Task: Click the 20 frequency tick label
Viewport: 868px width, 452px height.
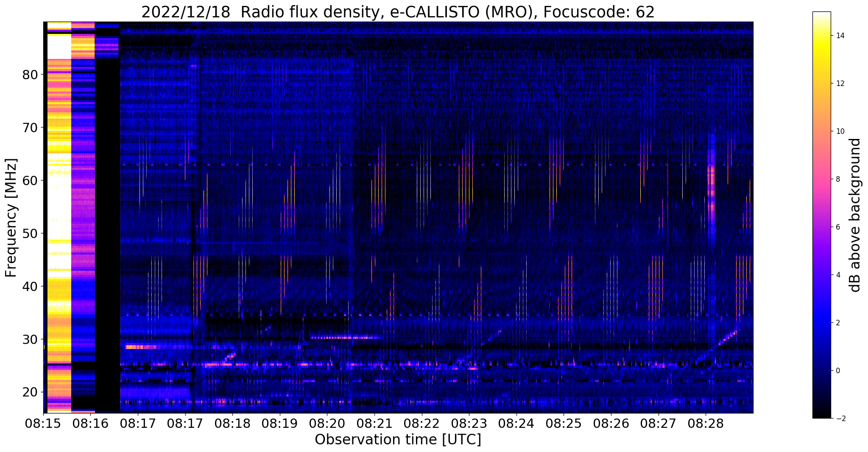Action: (x=30, y=392)
